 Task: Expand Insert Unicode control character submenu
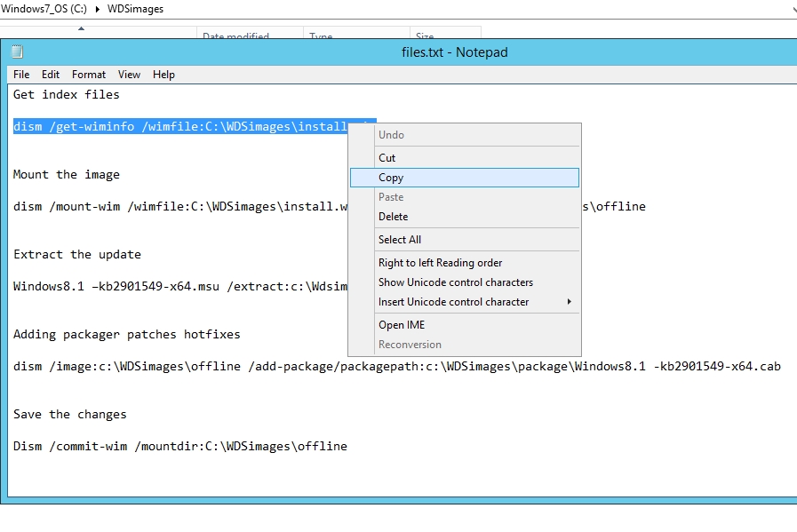pos(465,302)
